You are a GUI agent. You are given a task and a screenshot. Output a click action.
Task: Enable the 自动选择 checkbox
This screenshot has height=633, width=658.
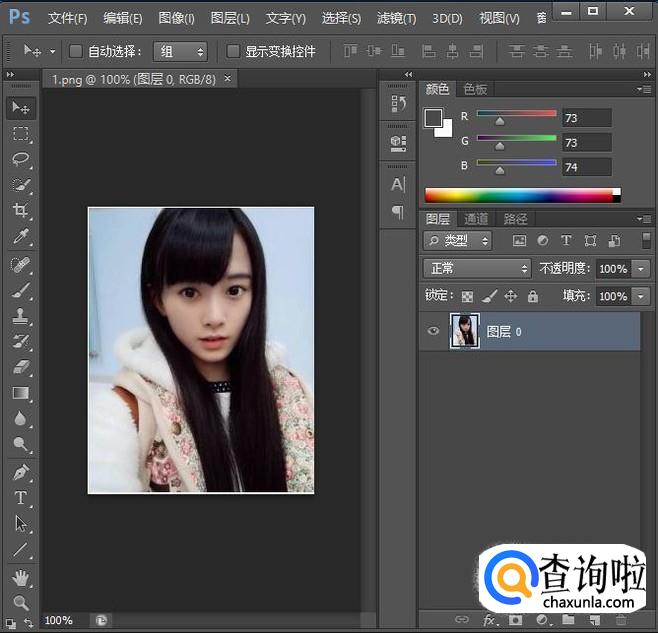point(76,51)
